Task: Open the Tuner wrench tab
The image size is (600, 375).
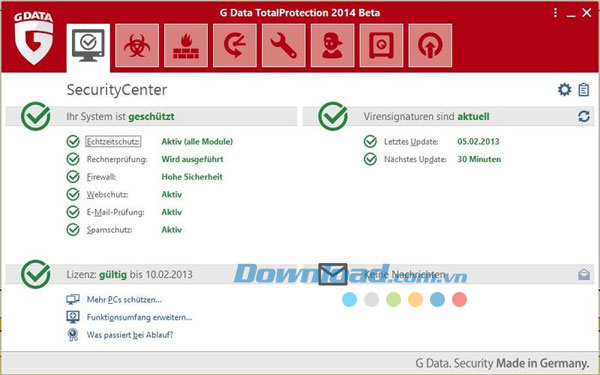Action: pos(284,46)
